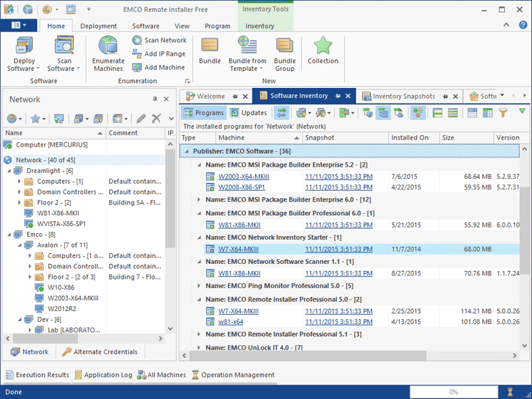Click the hourglass icon in status bar
Viewport: 532px width, 399px height.
[510, 392]
